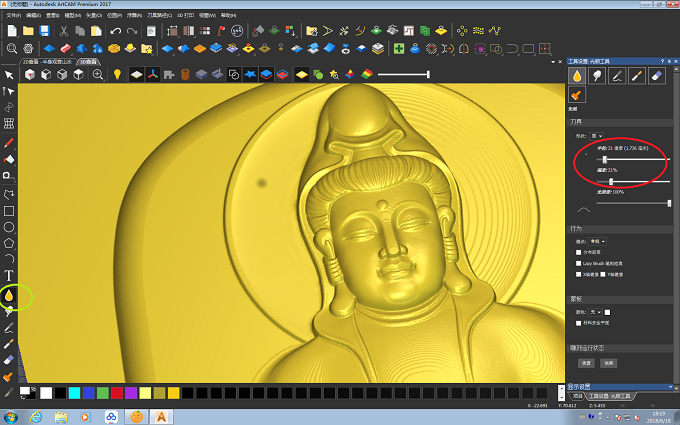Screen dimensions: 680x425
Task: Click the green plus add relief icon
Action: (x=399, y=49)
